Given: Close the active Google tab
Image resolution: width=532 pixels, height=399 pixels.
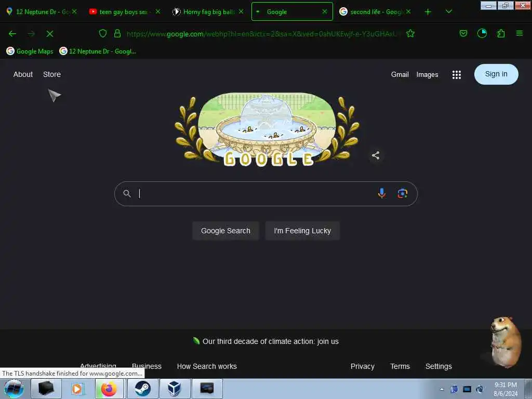Looking at the screenshot, I should tap(325, 11).
